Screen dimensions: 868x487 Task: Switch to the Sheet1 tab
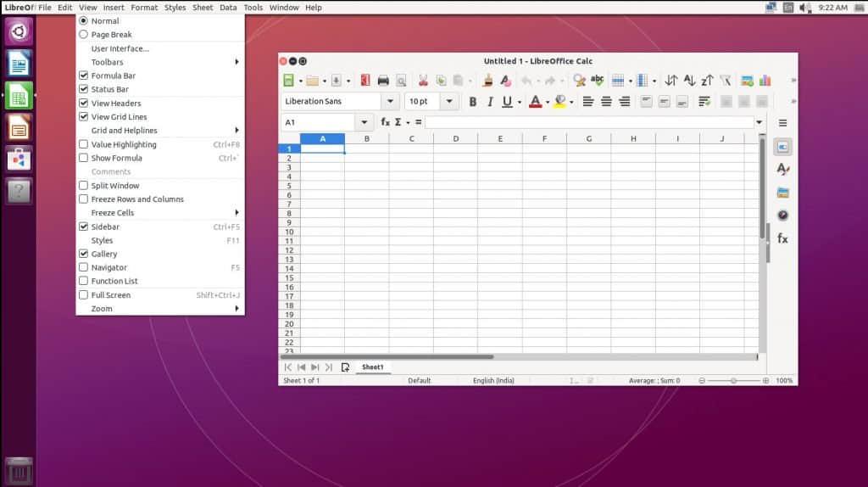[373, 367]
